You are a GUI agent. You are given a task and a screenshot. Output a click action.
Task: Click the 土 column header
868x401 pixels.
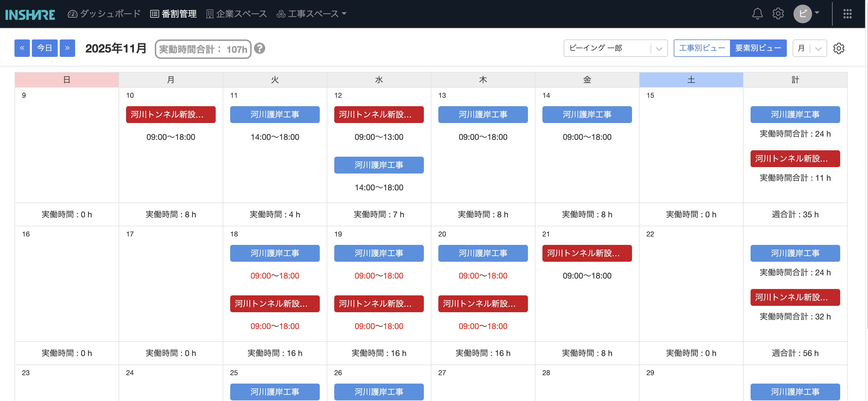pyautogui.click(x=691, y=80)
